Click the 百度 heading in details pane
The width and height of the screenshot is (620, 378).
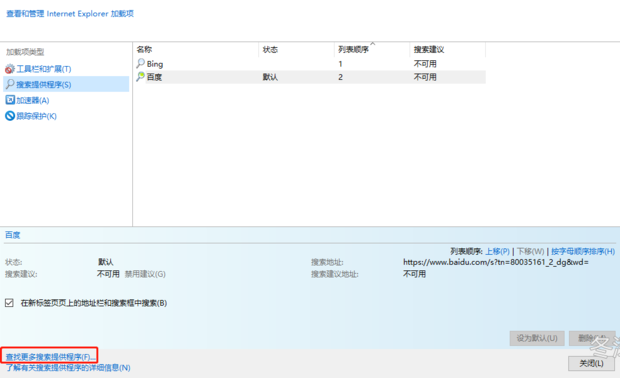pyautogui.click(x=12, y=235)
